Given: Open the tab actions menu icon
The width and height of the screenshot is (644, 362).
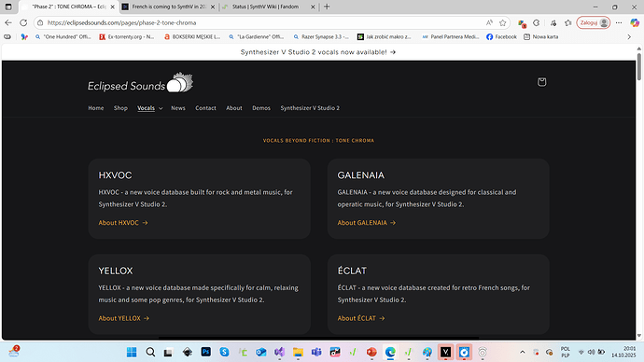Looking at the screenshot, I should (x=8, y=7).
